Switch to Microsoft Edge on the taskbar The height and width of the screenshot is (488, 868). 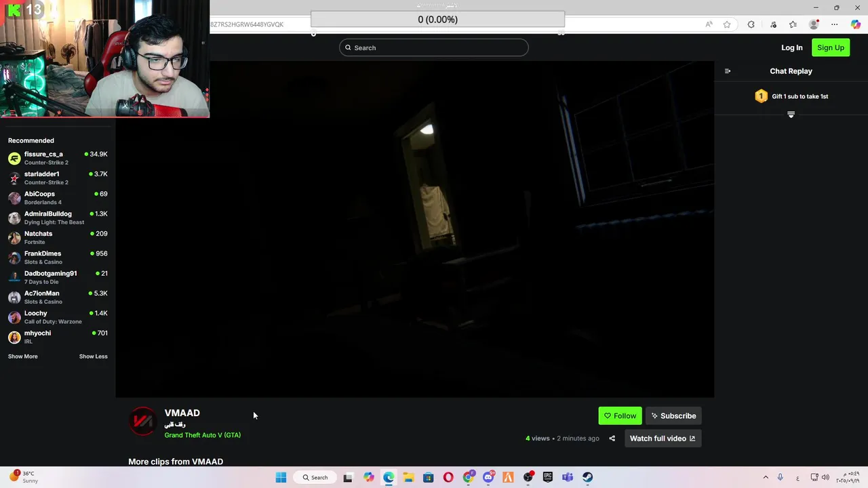[x=389, y=477]
